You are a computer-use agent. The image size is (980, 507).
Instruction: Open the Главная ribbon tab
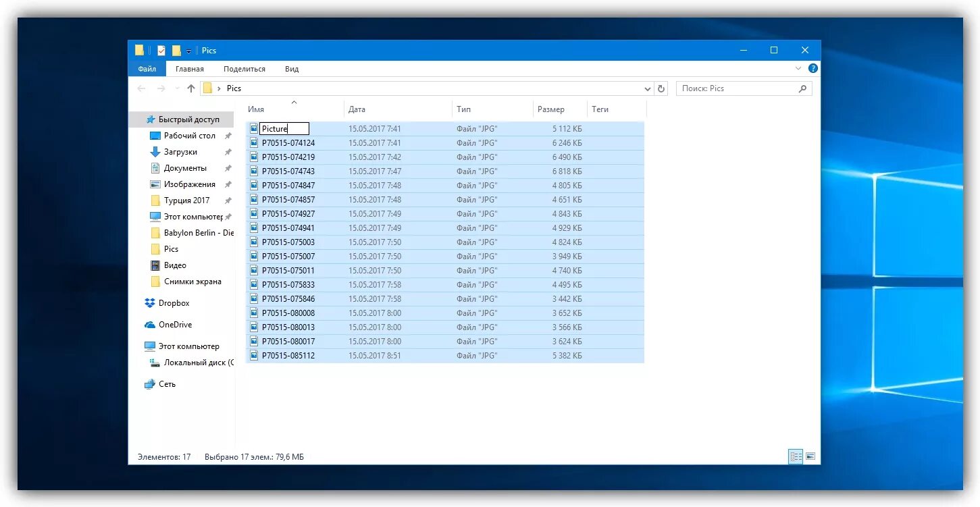(190, 69)
